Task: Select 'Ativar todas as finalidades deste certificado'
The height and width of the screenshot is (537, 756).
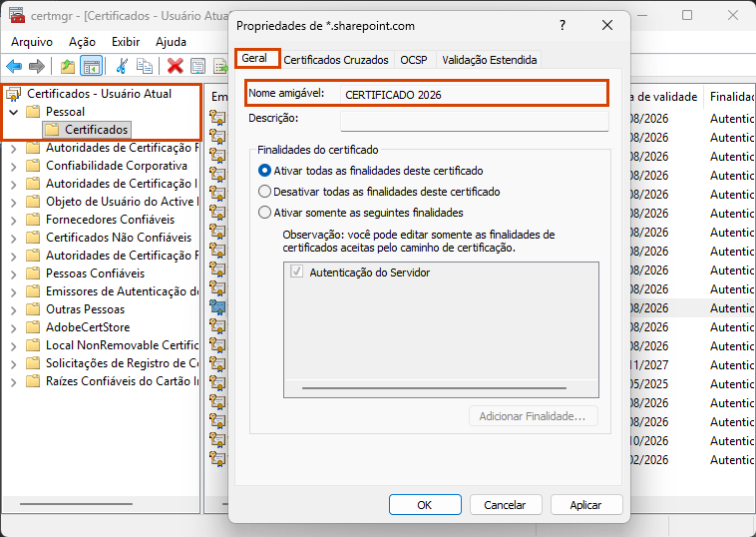Action: coord(264,171)
